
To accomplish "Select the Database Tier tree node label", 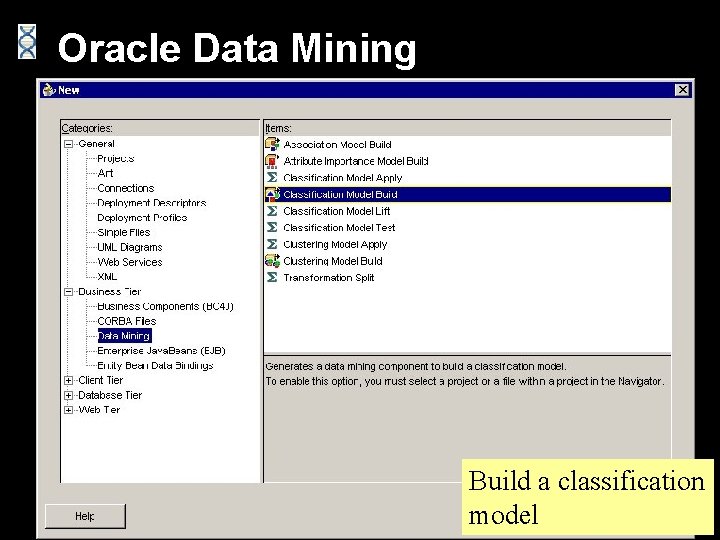I will click(110, 395).
